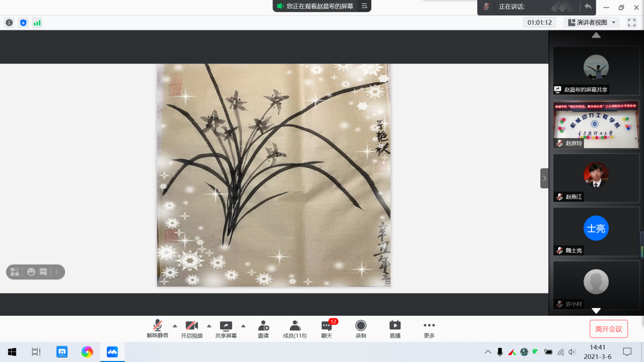Start recording with the 录制 icon
This screenshot has width=644, height=362.
coord(360,328)
